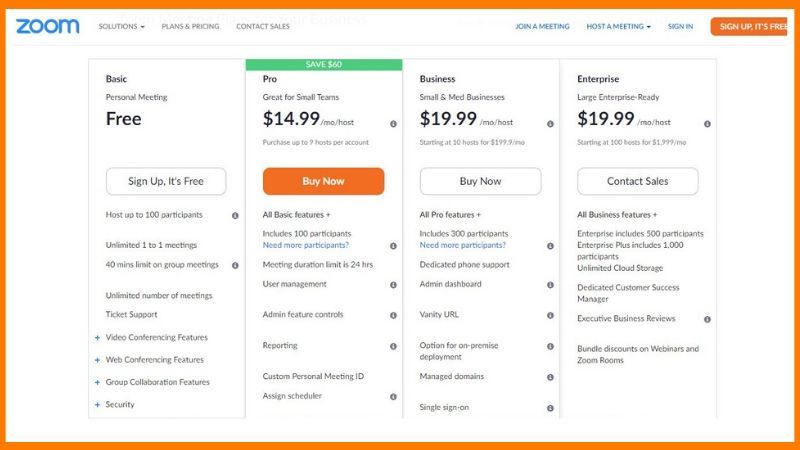Open the Solutions dropdown menu
This screenshot has height=450, width=800.
(x=121, y=27)
